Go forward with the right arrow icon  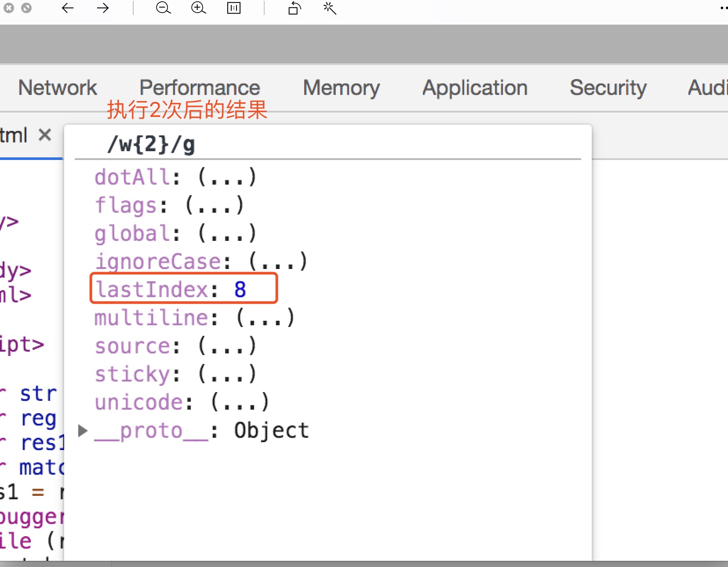pyautogui.click(x=103, y=8)
